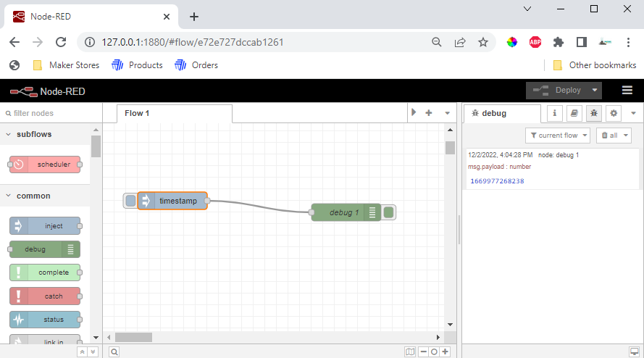Click the workspace horizontal scrollbar thumb

click(133, 338)
